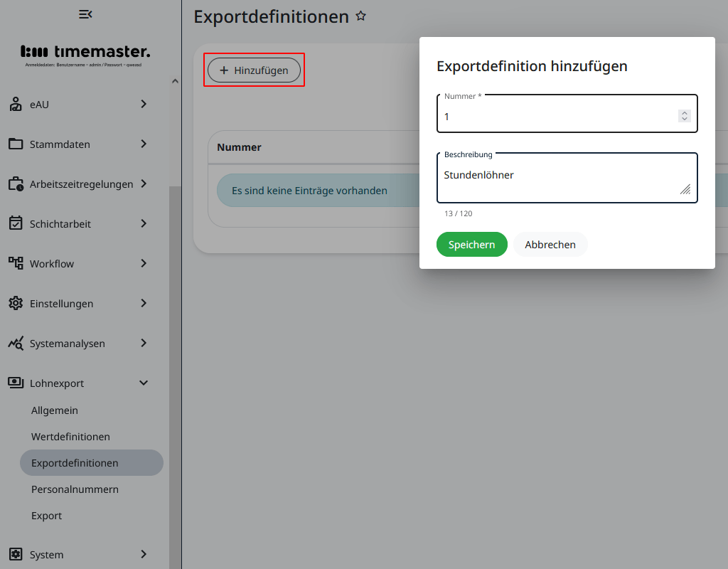
Task: Select the Einstellungen gear icon
Action: [16, 303]
